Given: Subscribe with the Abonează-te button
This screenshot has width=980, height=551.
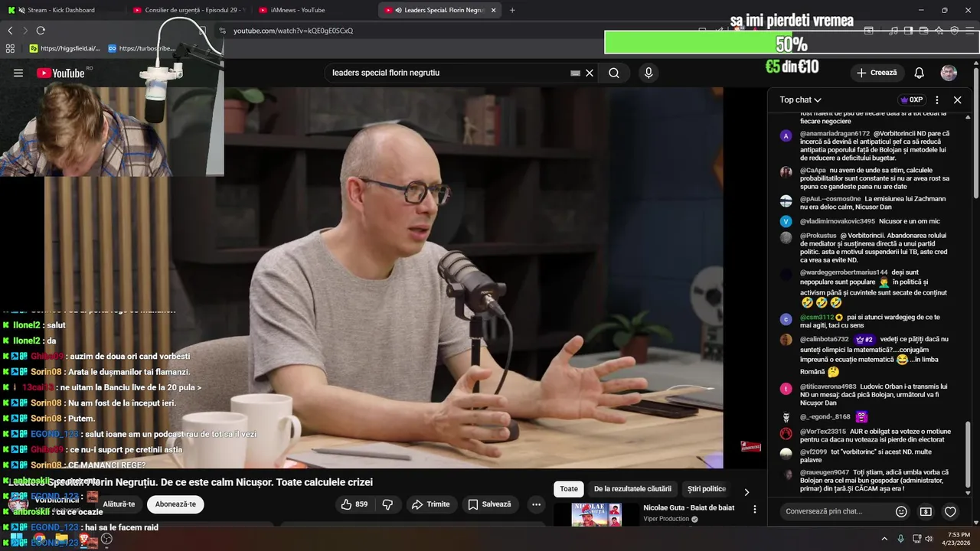Looking at the screenshot, I should tap(175, 504).
